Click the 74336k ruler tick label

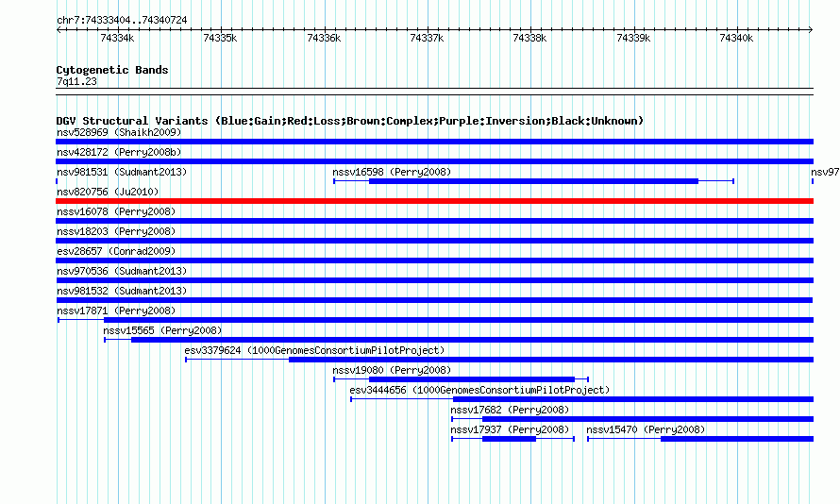point(324,38)
